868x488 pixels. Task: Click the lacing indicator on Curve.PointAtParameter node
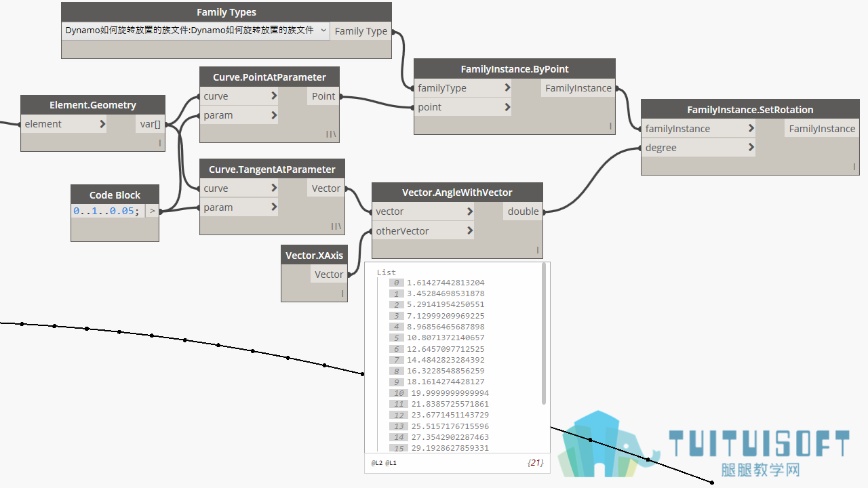pos(331,134)
